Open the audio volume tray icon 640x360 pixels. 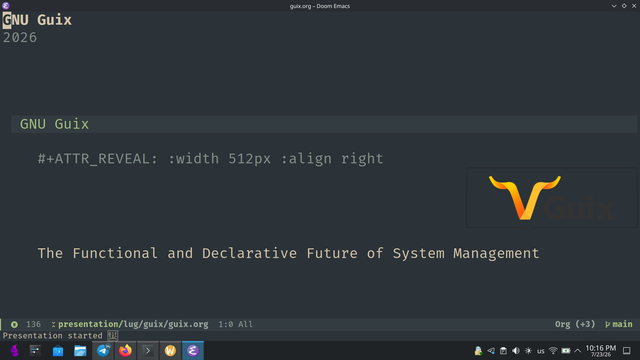coord(516,351)
